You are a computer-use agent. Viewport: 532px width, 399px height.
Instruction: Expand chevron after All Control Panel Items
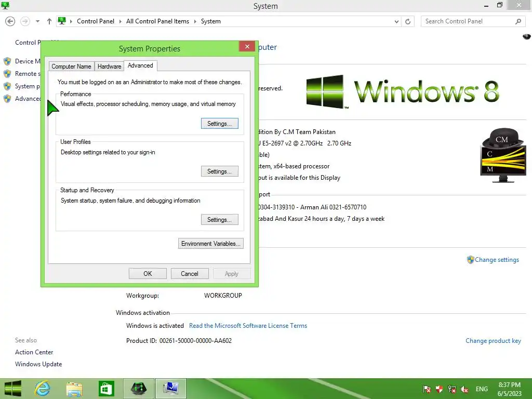tap(195, 21)
